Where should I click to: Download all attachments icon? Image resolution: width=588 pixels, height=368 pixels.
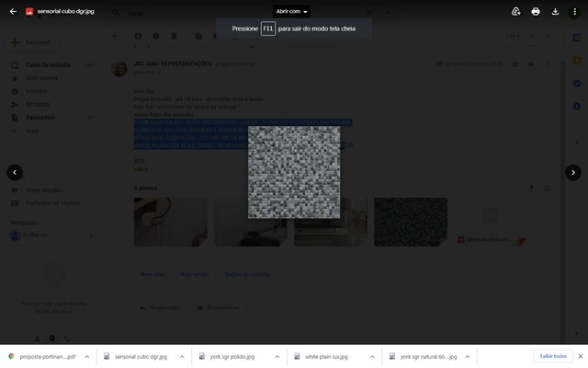pyautogui.click(x=531, y=188)
